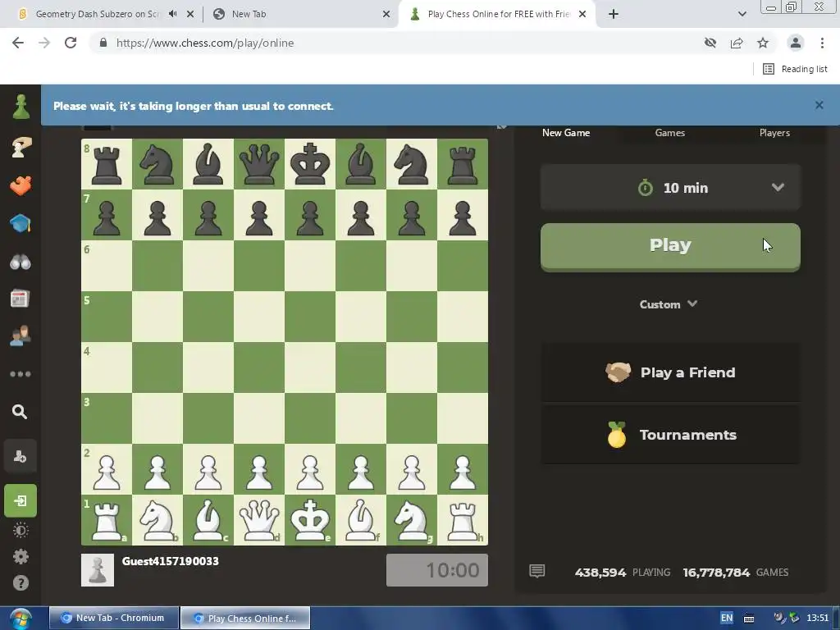
Task: Click the EN language indicator in tray
Action: [x=727, y=618]
